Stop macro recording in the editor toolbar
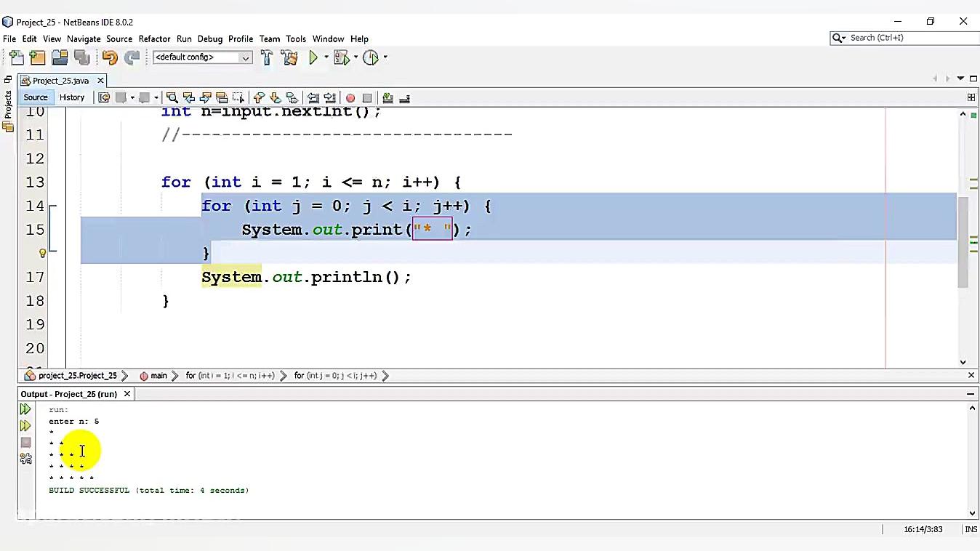 tap(367, 98)
